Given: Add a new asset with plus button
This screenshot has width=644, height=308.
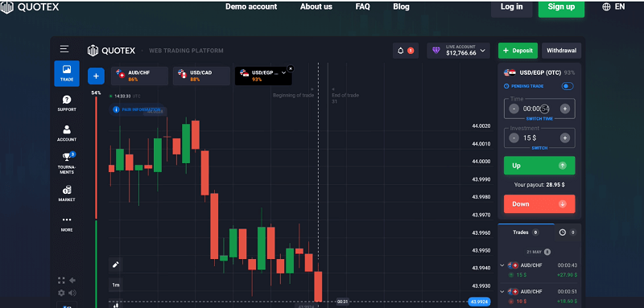Looking at the screenshot, I should 96,76.
